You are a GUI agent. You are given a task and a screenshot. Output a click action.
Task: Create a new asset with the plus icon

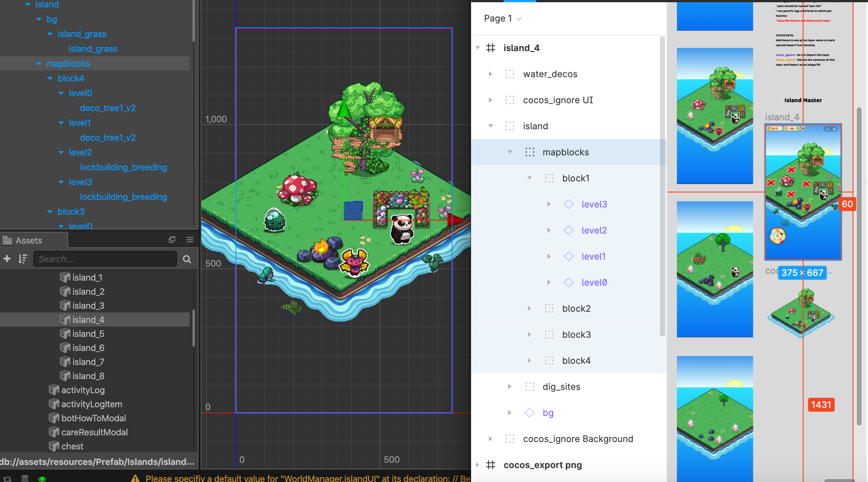[7, 259]
